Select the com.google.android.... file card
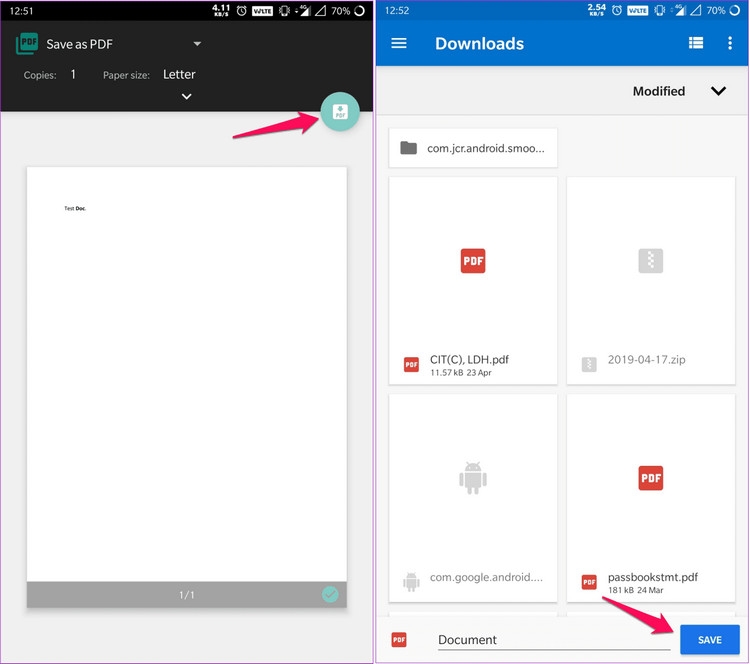The height and width of the screenshot is (664, 750). [x=473, y=498]
